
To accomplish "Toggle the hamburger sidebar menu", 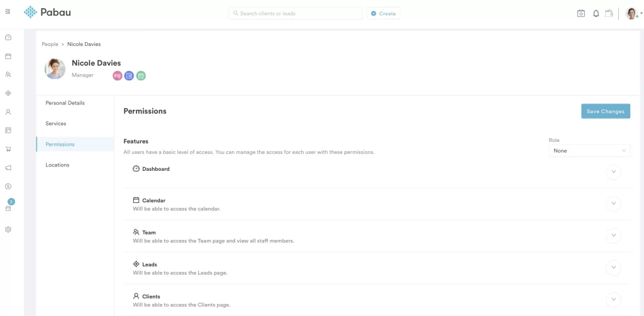I will click(x=8, y=12).
